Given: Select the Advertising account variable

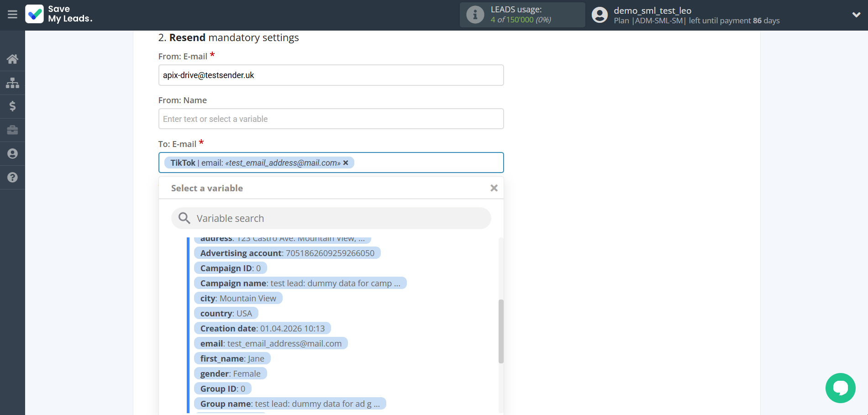Looking at the screenshot, I should tap(287, 252).
